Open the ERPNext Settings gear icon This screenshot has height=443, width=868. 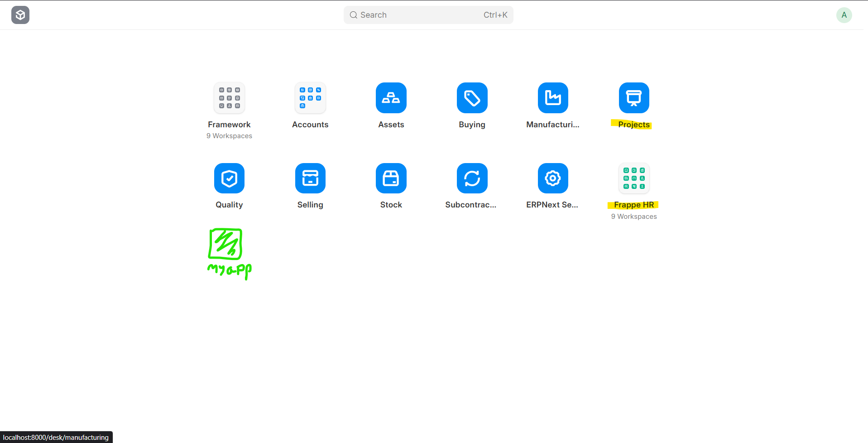(x=552, y=178)
